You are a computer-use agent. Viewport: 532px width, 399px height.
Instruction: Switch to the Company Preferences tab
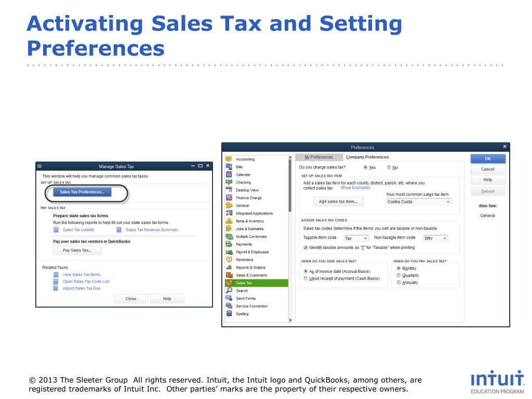tap(367, 157)
